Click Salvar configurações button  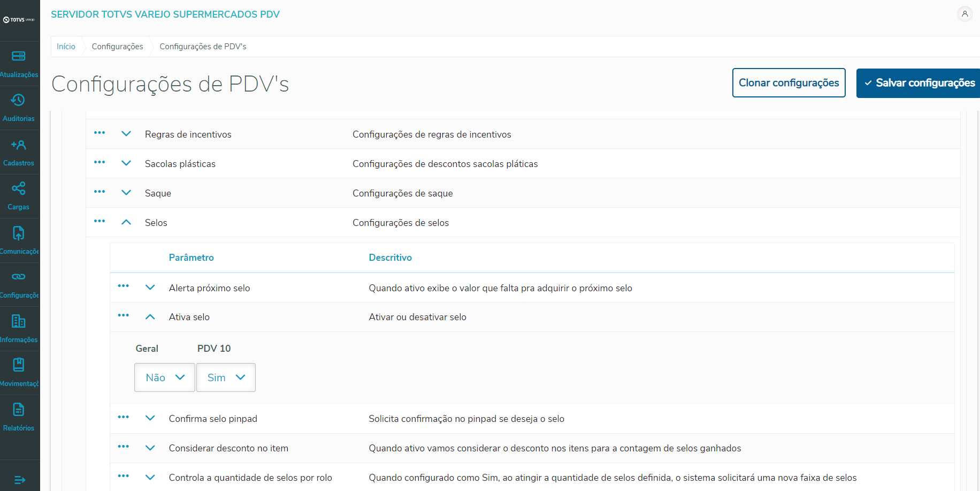pyautogui.click(x=919, y=83)
